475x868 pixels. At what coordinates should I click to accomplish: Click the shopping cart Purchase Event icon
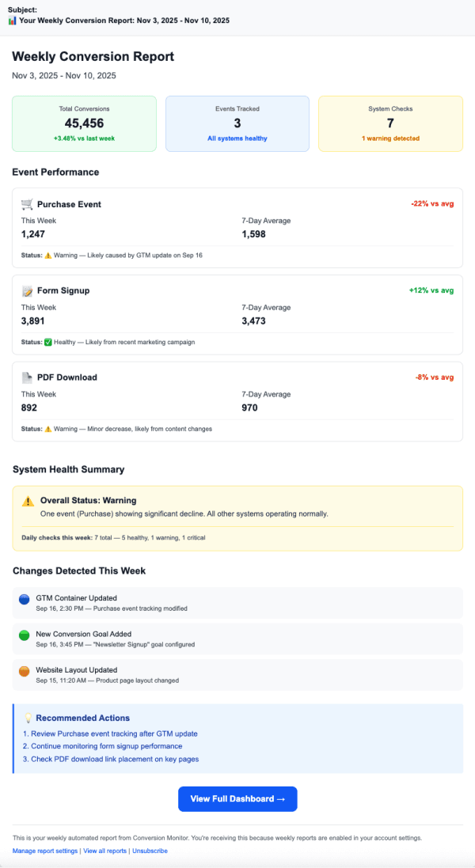click(27, 204)
